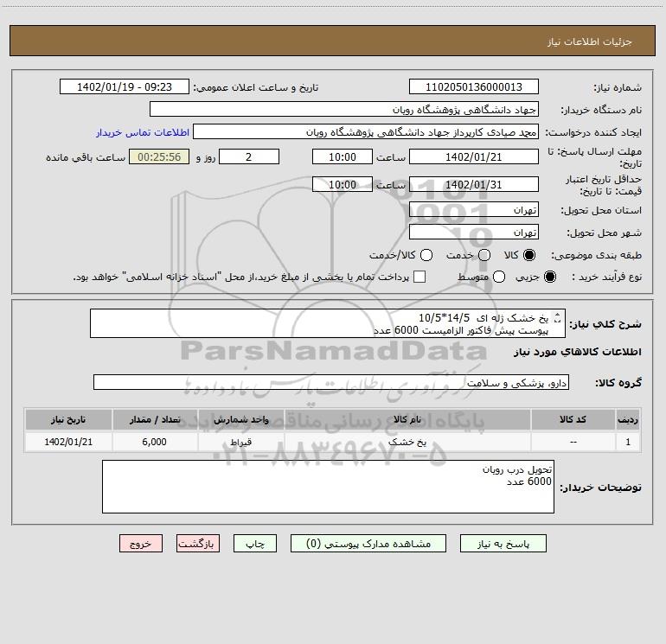The width and height of the screenshot is (666, 644).
Task: Click the خروج exit button
Action: tap(141, 544)
